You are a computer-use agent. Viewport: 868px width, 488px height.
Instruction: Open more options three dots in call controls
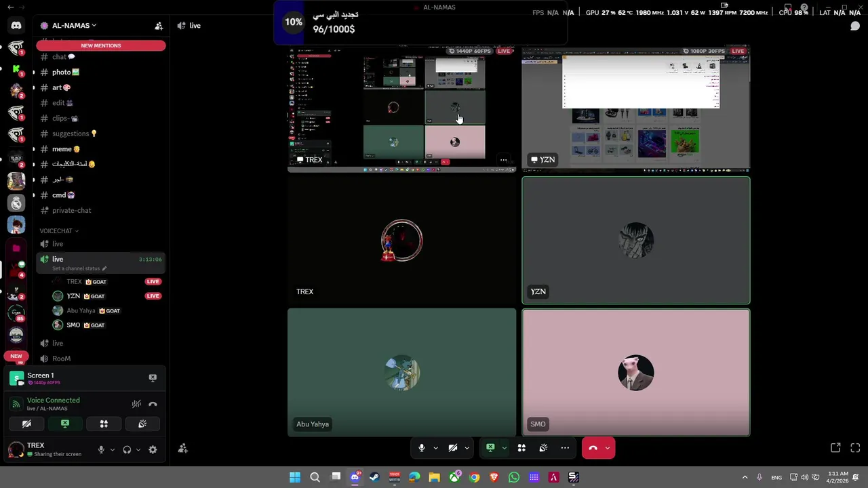pos(565,448)
